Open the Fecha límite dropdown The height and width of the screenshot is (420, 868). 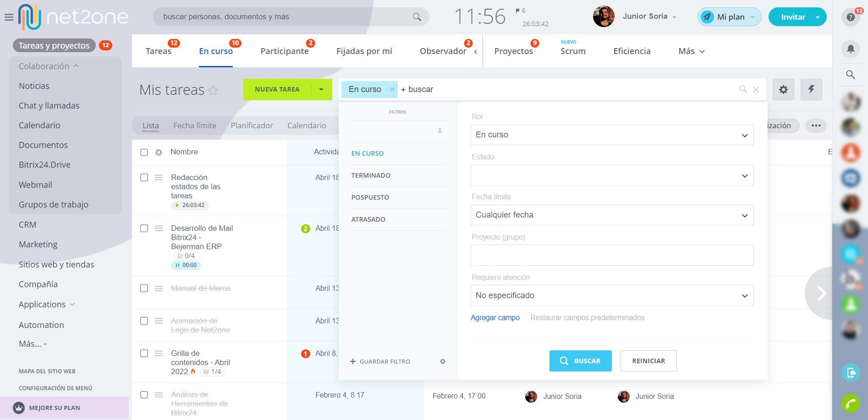coord(612,215)
